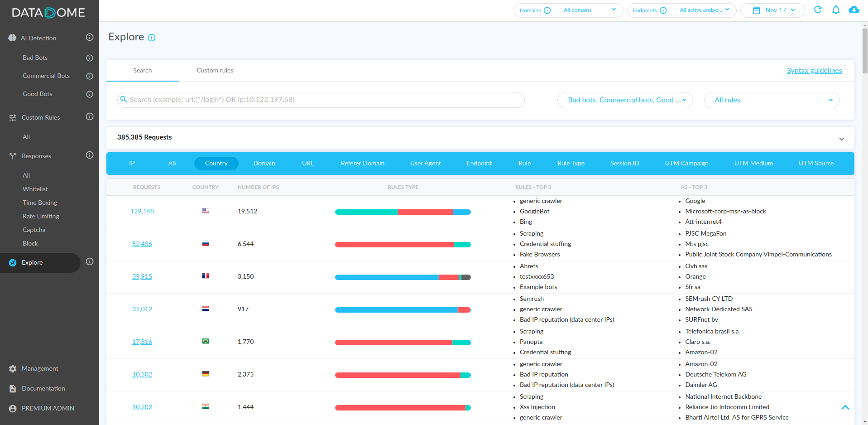
Task: Click the Domains info icon
Action: 547,10
